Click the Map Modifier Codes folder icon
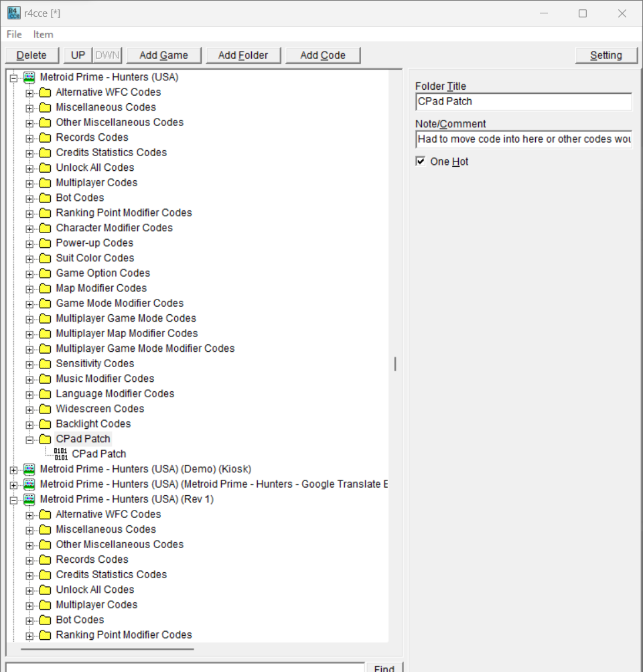Screen dimensions: 643x672 (45, 288)
